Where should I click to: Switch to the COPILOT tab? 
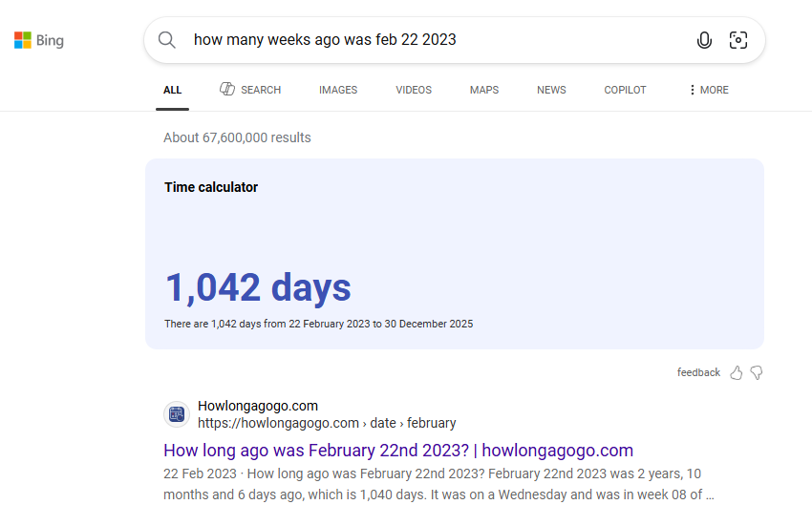(625, 90)
